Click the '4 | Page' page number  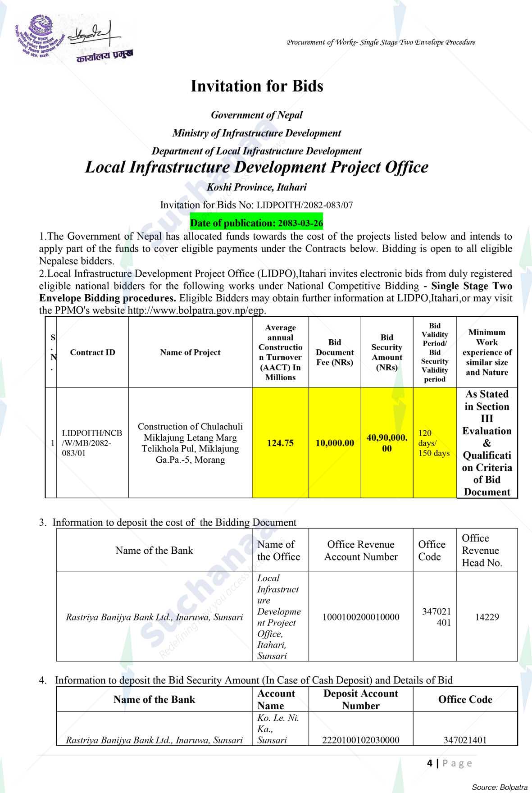(x=450, y=763)
